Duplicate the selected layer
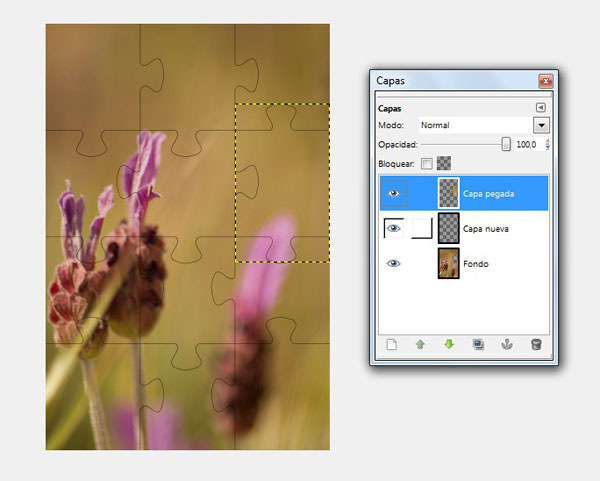The height and width of the screenshot is (481, 600). tap(478, 345)
